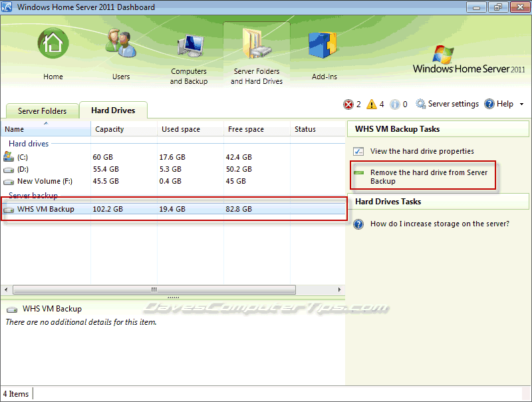Click the Hard drives group header
This screenshot has width=532, height=402.
coord(29,144)
